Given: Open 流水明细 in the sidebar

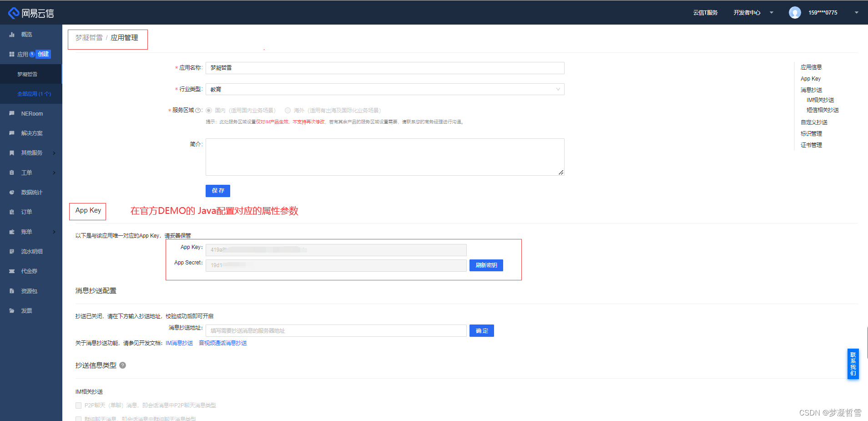Looking at the screenshot, I should (31, 251).
